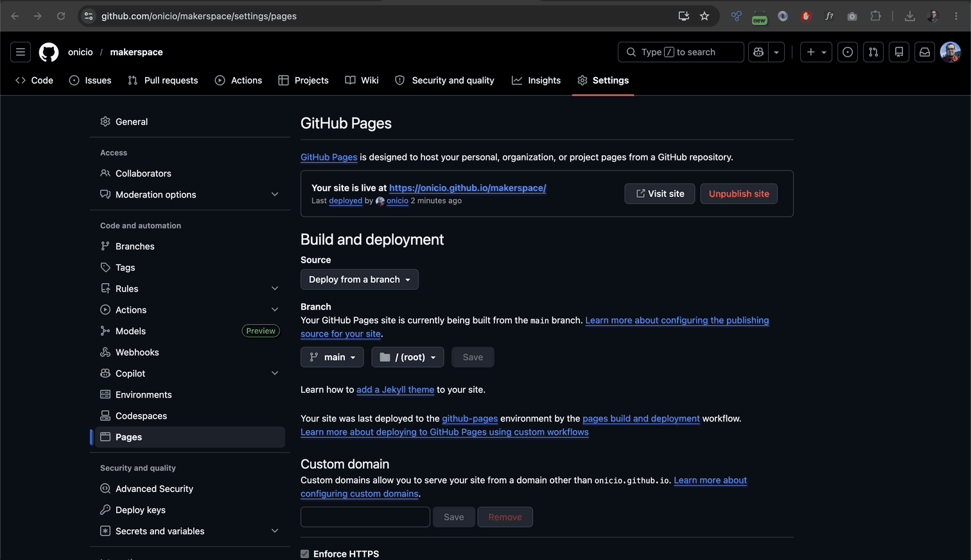This screenshot has width=971, height=560.
Task: Open browser extensions puzzle icon
Action: [x=875, y=16]
